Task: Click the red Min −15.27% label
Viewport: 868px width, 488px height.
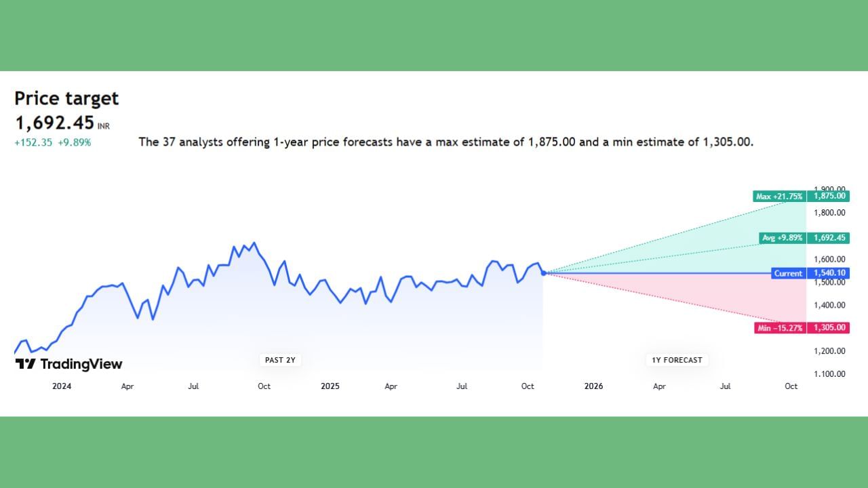Action: point(780,328)
